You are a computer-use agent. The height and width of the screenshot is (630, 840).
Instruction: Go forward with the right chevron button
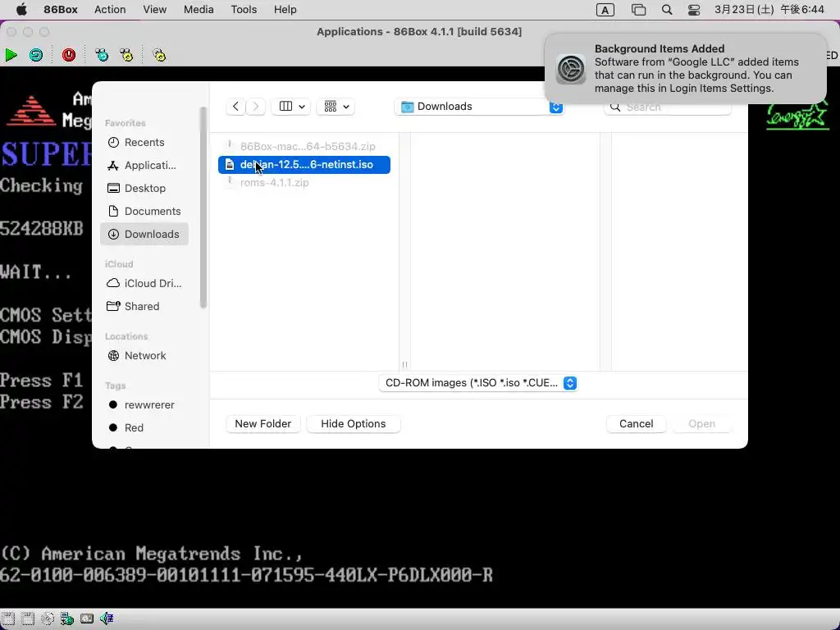click(256, 106)
